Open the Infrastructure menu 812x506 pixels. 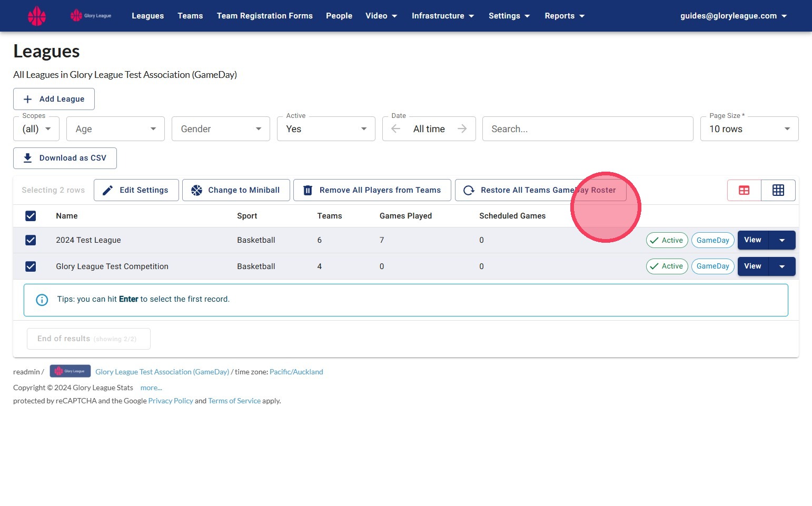443,16
